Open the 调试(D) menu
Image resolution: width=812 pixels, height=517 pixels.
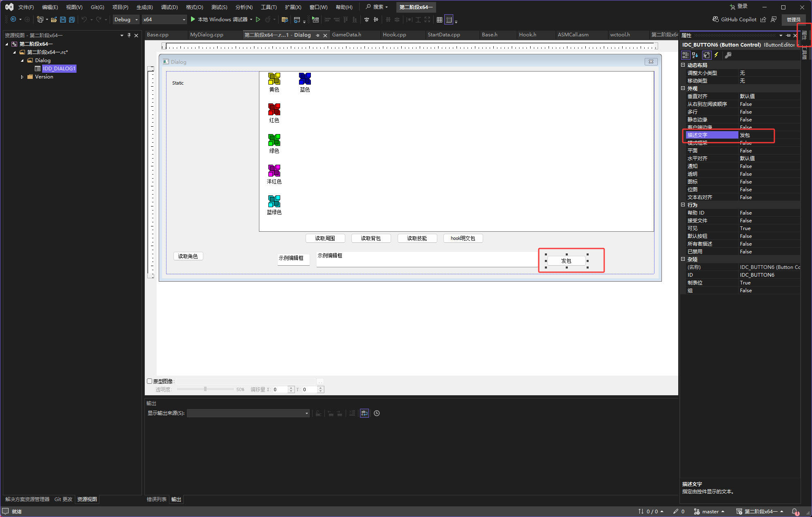click(169, 7)
